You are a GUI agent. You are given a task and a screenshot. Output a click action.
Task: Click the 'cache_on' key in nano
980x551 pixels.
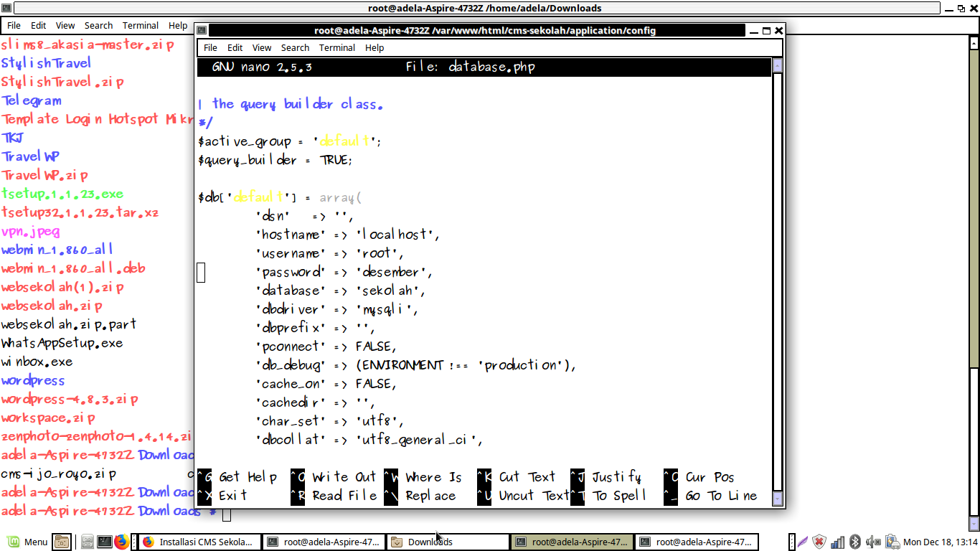click(291, 385)
